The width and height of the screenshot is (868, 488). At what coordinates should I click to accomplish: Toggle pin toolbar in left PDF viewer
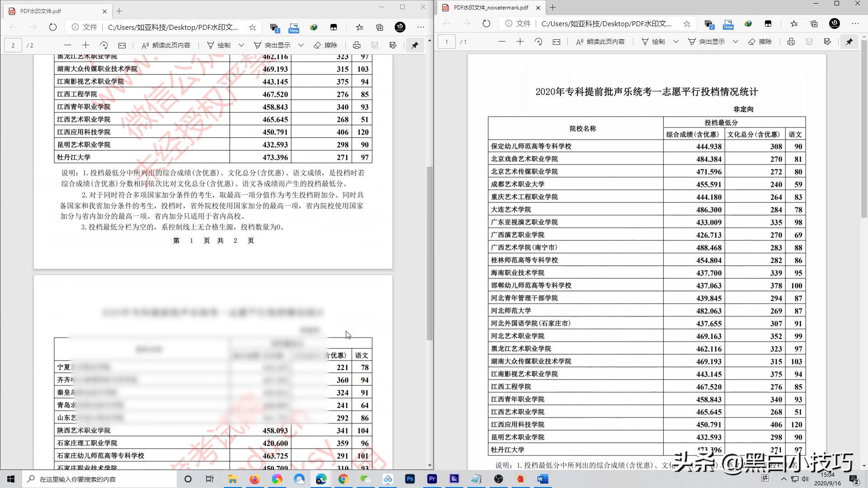tap(415, 45)
